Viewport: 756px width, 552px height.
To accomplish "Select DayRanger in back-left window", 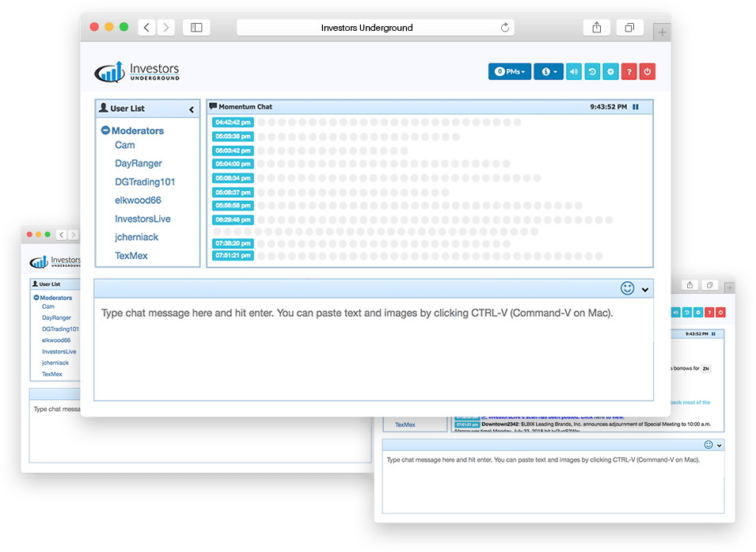I will pos(56,318).
